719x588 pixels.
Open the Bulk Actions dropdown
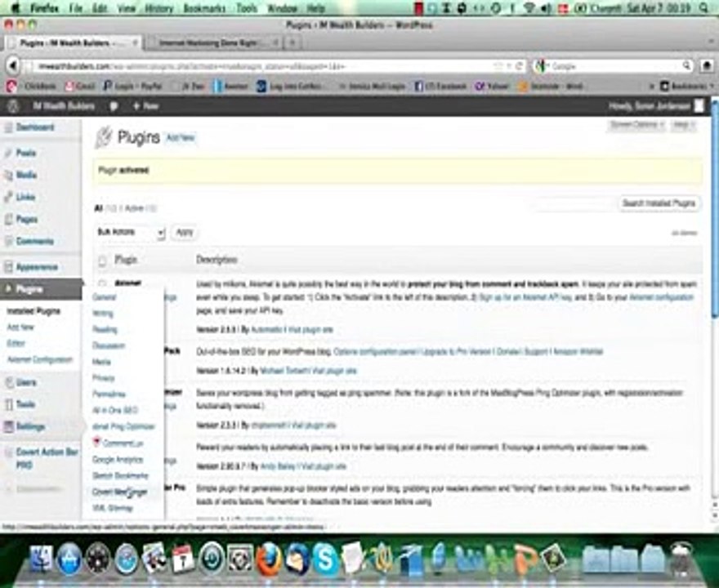pyautogui.click(x=130, y=233)
